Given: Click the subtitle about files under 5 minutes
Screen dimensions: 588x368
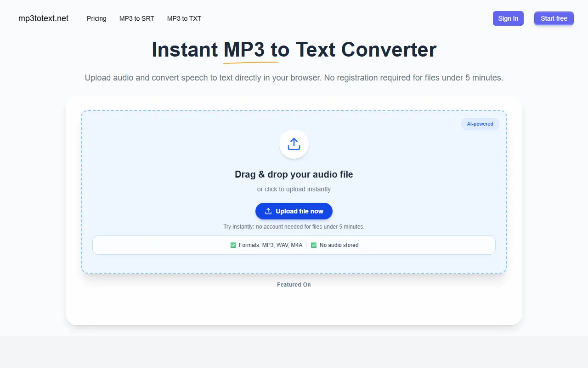Looking at the screenshot, I should (294, 78).
